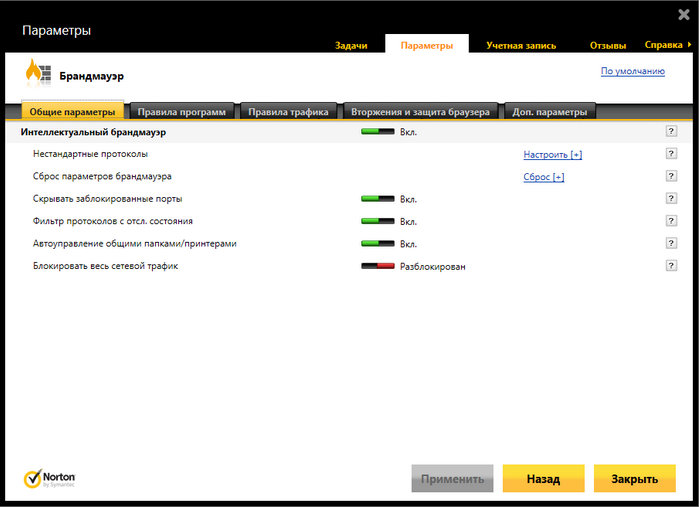Image resolution: width=699 pixels, height=507 pixels.
Task: Click Блокировать весь сетевой трафик label
Action: 105,266
